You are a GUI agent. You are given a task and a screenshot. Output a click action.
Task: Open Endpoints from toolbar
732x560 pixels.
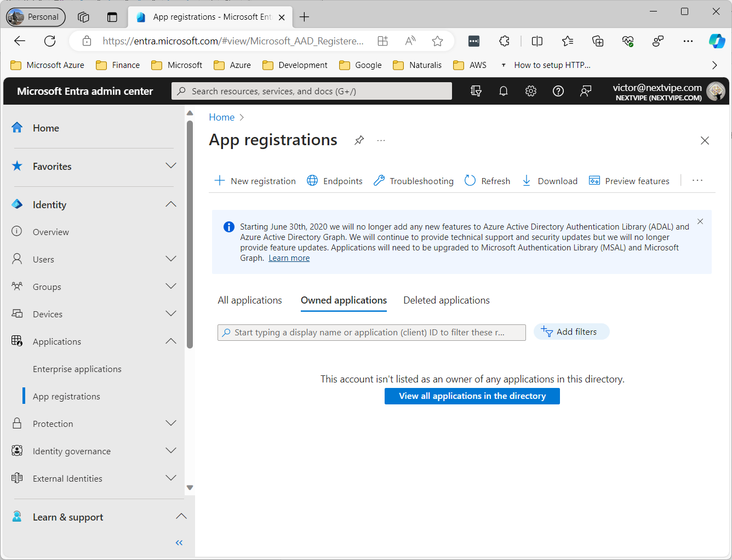[x=335, y=181]
